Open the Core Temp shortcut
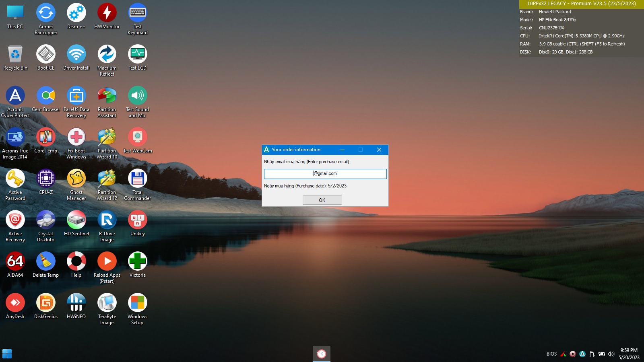The height and width of the screenshot is (362, 644). 46,138
